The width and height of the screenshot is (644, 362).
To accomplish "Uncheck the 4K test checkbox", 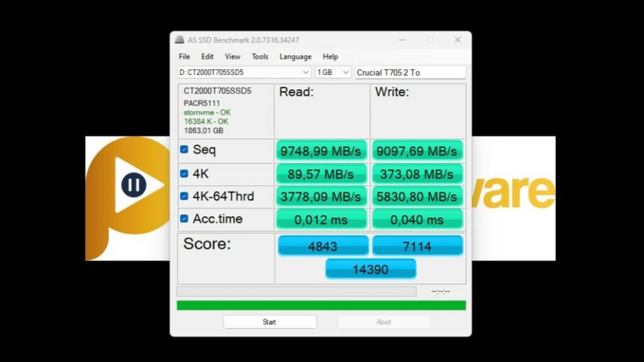I will [184, 173].
